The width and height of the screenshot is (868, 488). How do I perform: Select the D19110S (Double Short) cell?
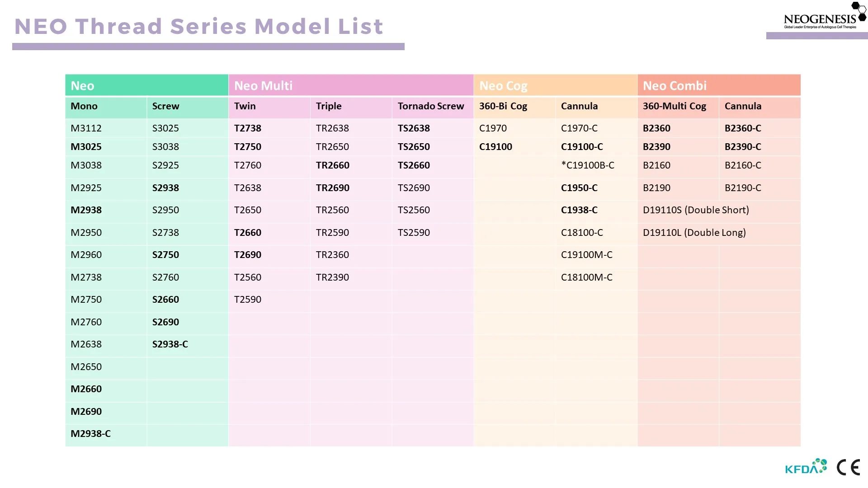point(696,210)
